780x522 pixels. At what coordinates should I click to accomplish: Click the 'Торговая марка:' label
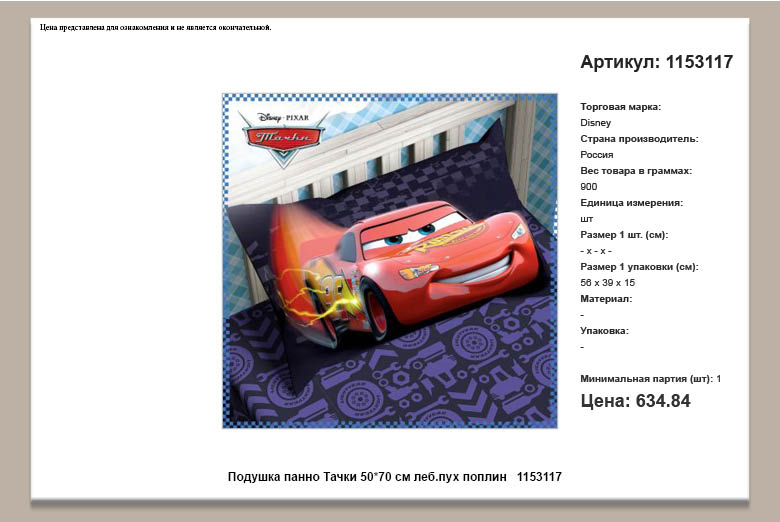(x=620, y=106)
